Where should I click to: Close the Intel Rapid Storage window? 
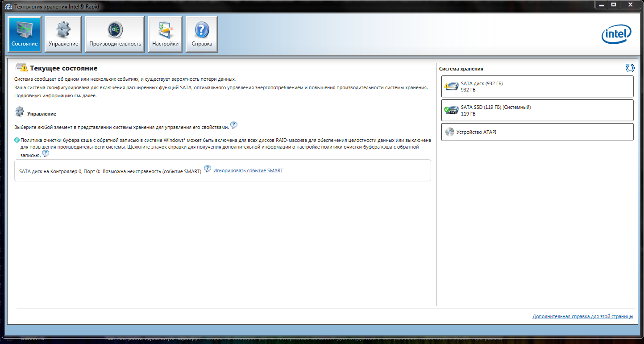[631, 4]
